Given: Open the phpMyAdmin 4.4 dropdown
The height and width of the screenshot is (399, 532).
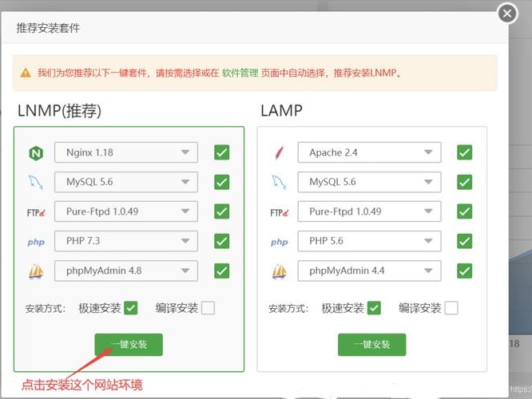Looking at the screenshot, I should (370, 271).
